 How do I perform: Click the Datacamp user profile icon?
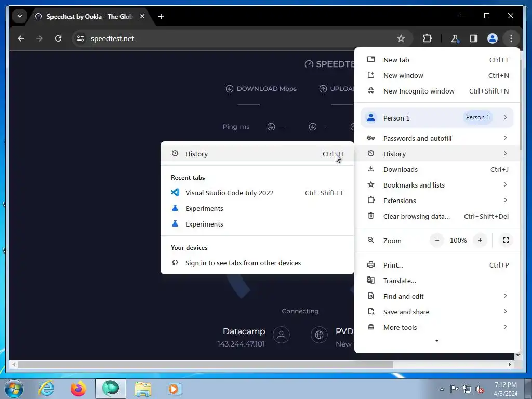point(281,335)
